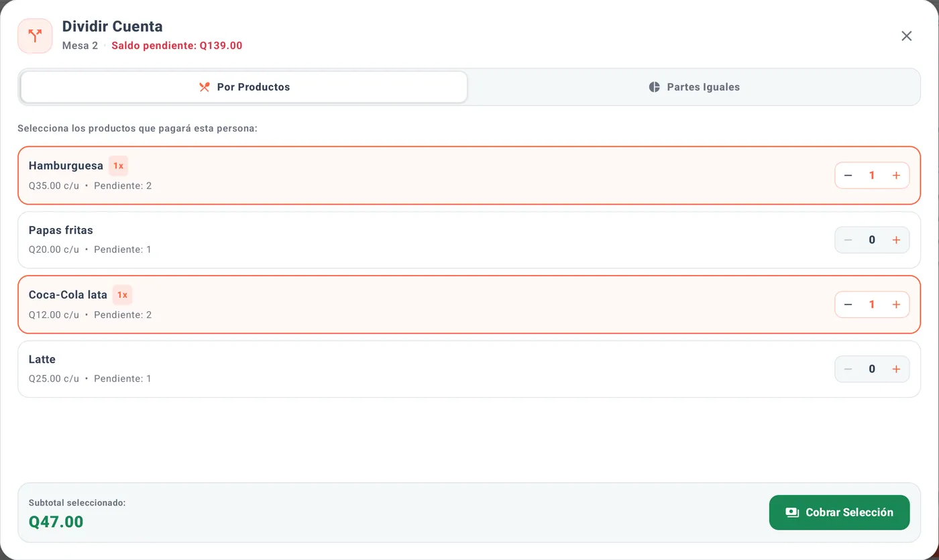Screen dimensions: 939x560
Task: Select the Latte product name
Action: [42, 359]
